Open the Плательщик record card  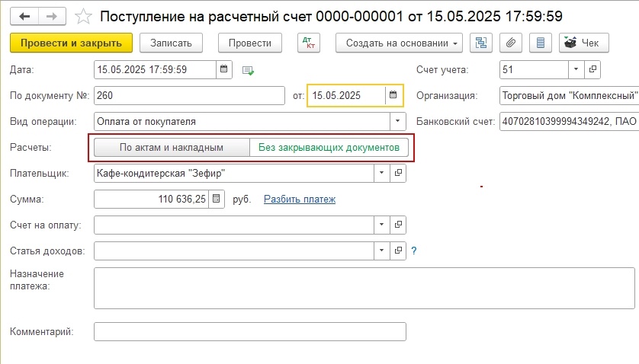click(398, 173)
